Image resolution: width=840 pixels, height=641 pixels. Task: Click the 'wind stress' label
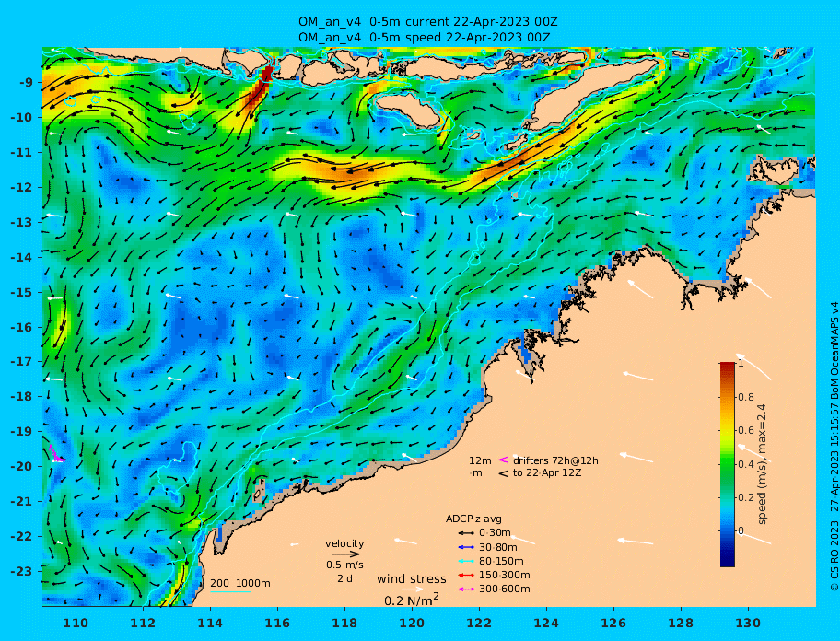412,579
